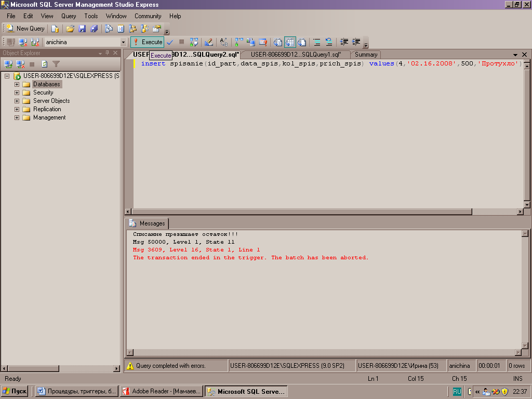The image size is (532, 399).
Task: Toggle Include Client Statistics
Action: click(251, 42)
